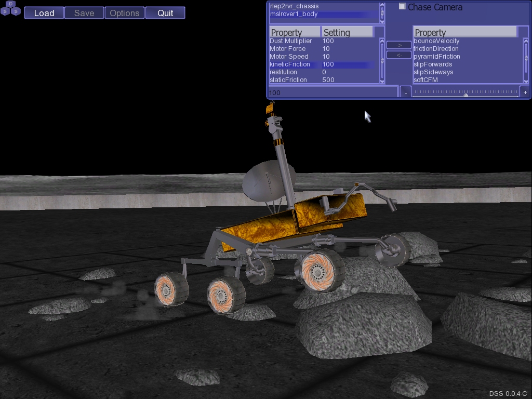Select the restitution property row

click(322, 72)
